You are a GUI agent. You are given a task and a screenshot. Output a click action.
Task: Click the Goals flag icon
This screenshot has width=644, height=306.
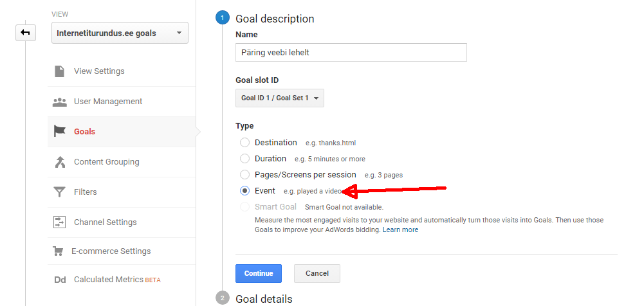59,132
